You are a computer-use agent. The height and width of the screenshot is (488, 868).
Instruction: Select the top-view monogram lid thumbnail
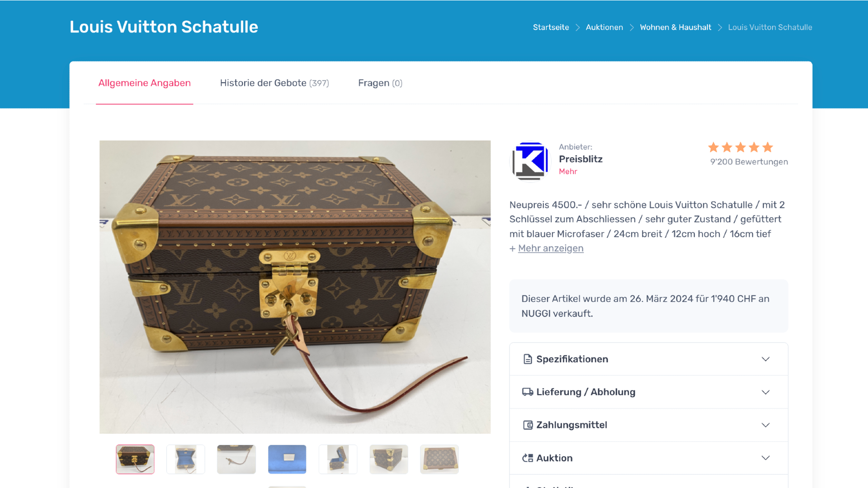(439, 459)
